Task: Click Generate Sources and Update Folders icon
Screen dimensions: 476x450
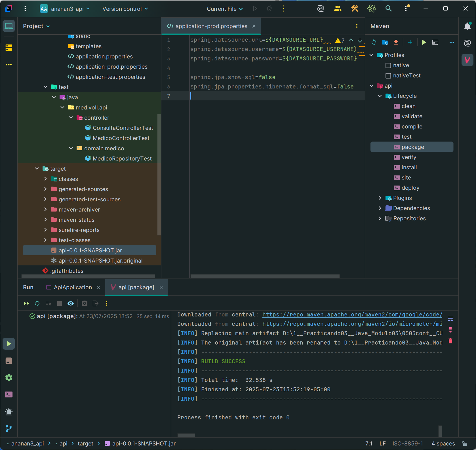Action: (385, 42)
